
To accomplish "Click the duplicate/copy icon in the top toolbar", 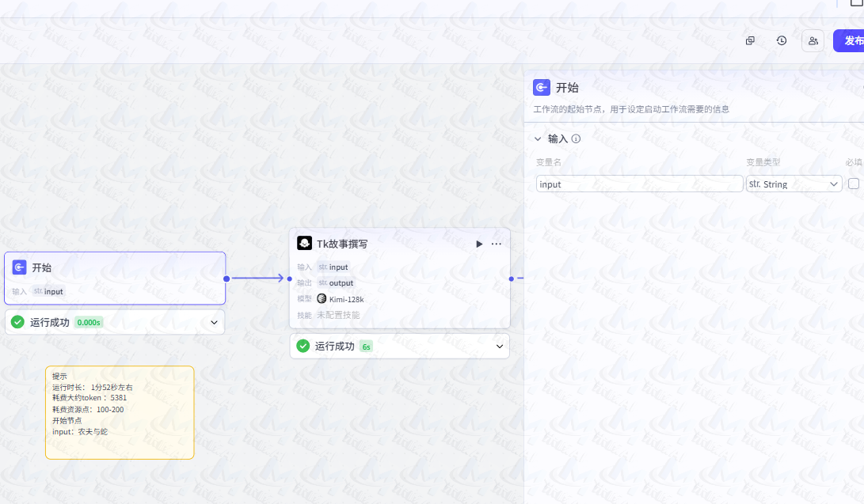I will (x=749, y=40).
